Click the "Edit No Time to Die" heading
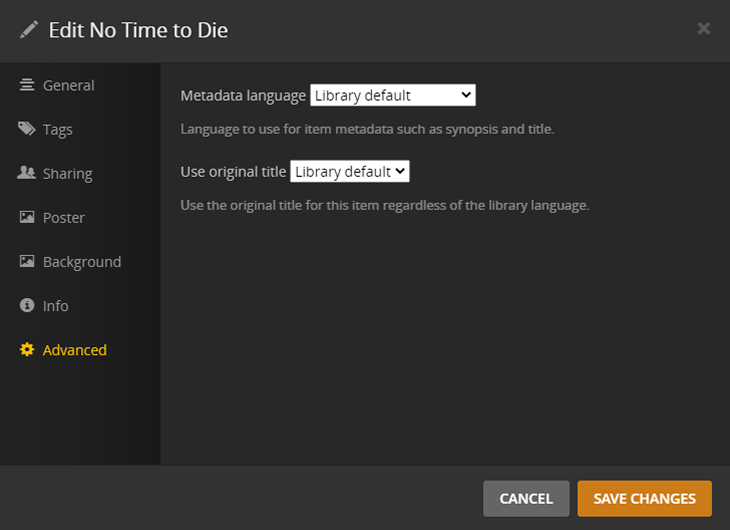The image size is (730, 530). pyautogui.click(x=138, y=30)
